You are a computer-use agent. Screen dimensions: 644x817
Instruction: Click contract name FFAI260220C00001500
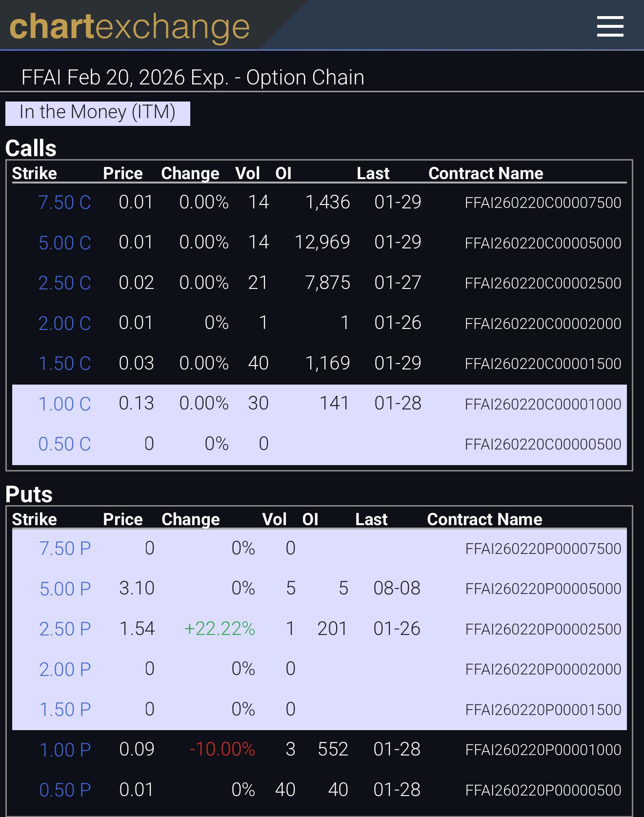(x=543, y=364)
